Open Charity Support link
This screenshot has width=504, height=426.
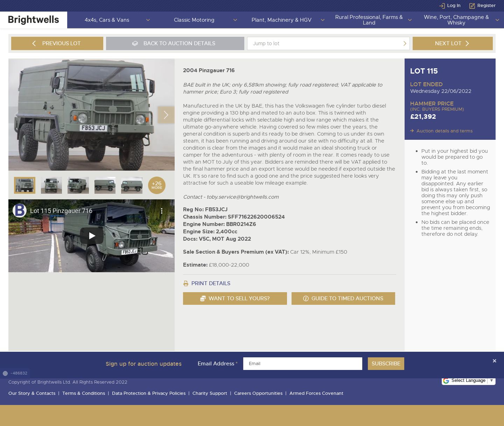tap(210, 393)
